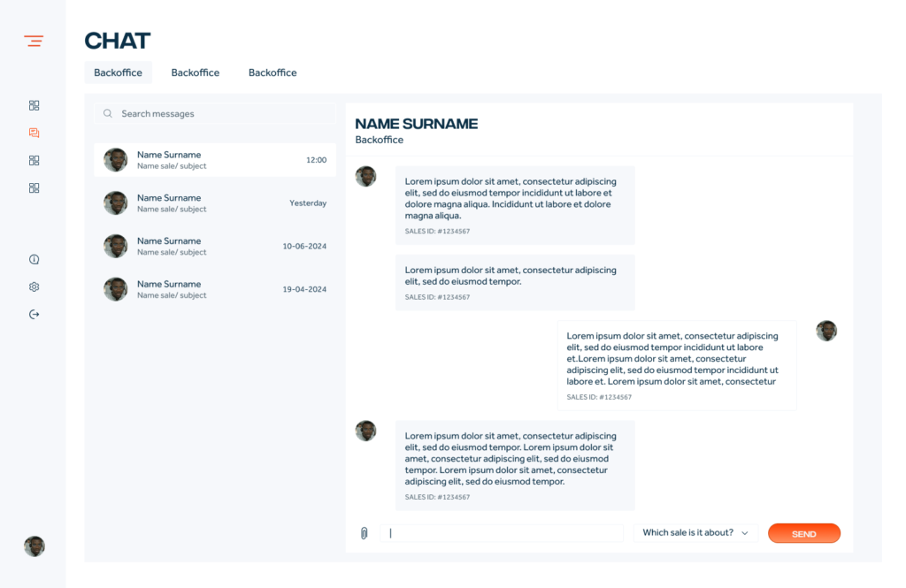Screen dimensions: 906x588
Task: Click the lowest grid icon in the sidebar
Action: pyautogui.click(x=35, y=187)
